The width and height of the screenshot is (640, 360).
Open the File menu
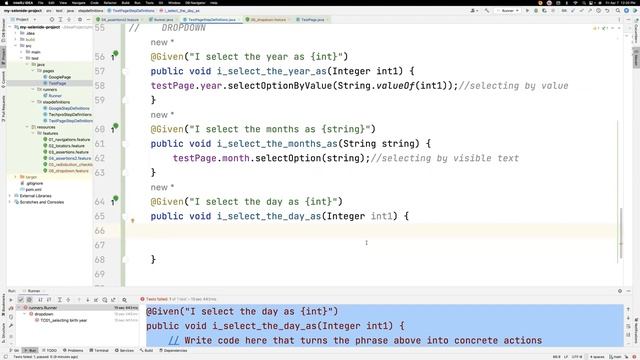[x=40, y=3]
